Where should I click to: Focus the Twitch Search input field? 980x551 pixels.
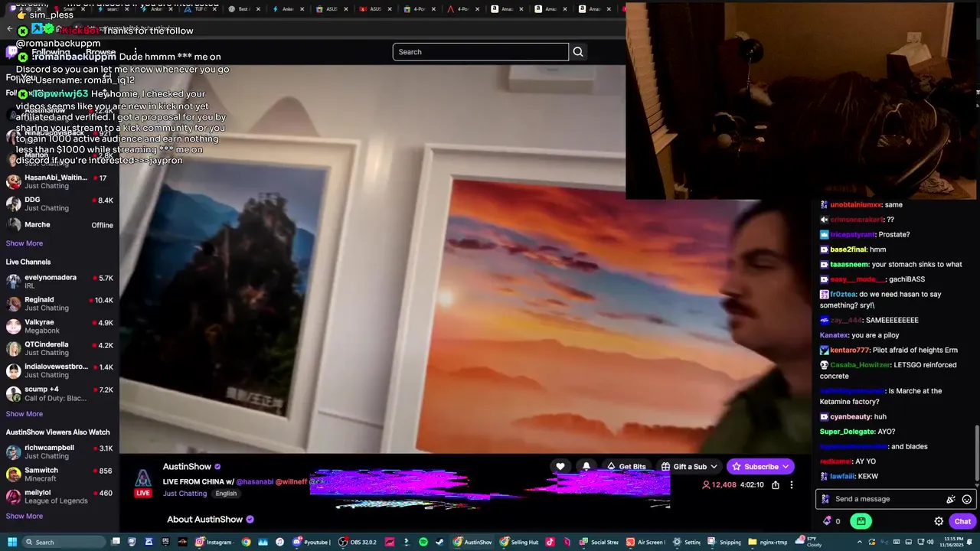coord(481,52)
